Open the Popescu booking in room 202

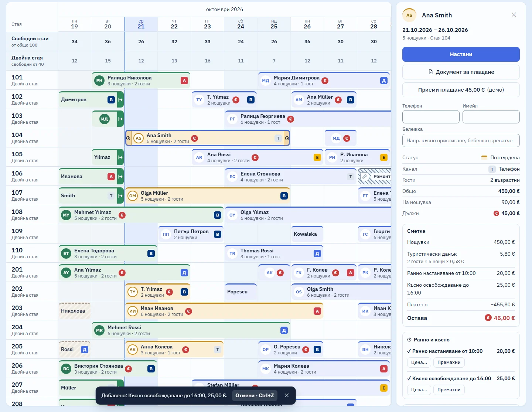coord(241,292)
